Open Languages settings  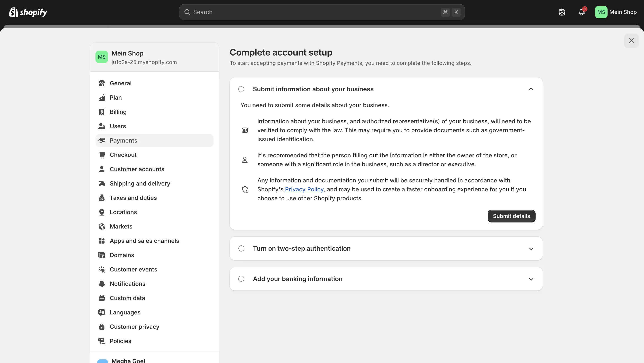154,312
